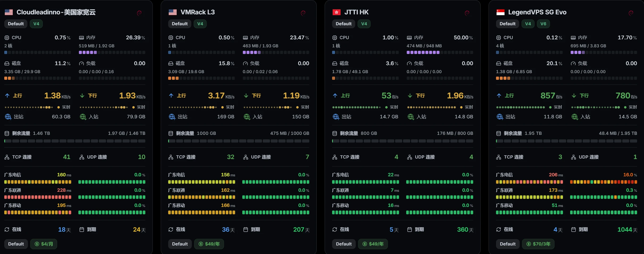644x254 pixels.
Task: Click the Debian logo on the Cloudleadinno card
Action: point(139,13)
